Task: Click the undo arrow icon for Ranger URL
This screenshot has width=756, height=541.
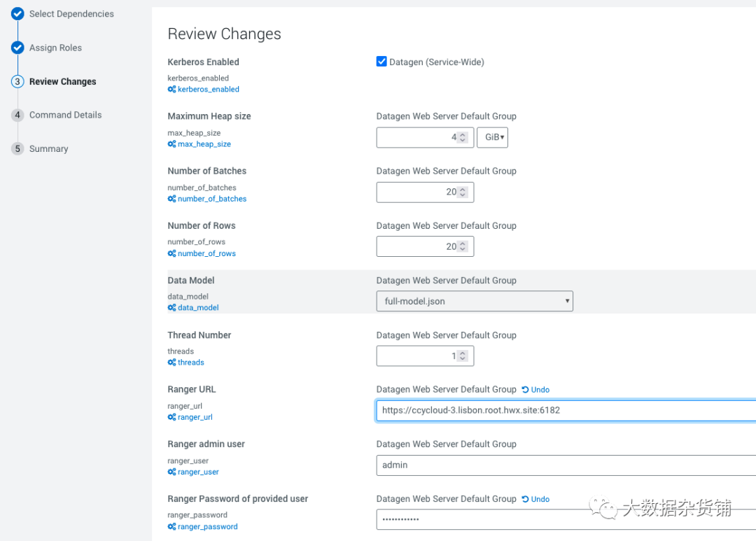Action: 526,390
